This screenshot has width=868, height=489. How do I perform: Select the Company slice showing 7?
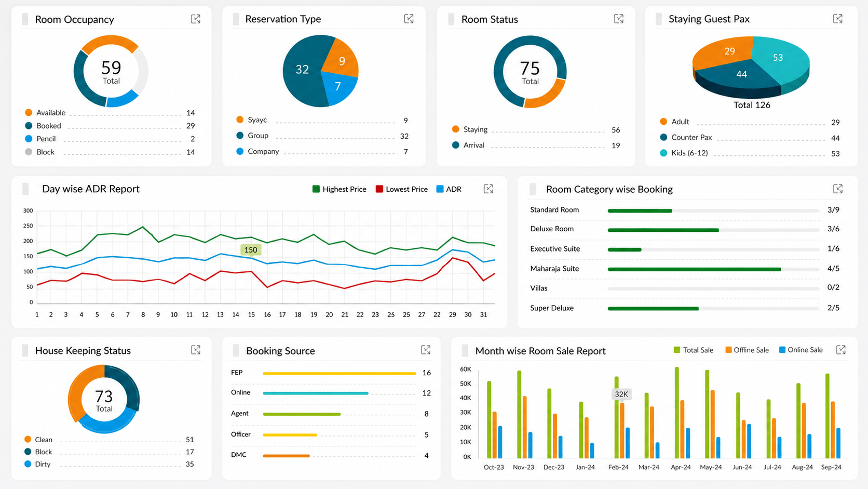pos(338,86)
